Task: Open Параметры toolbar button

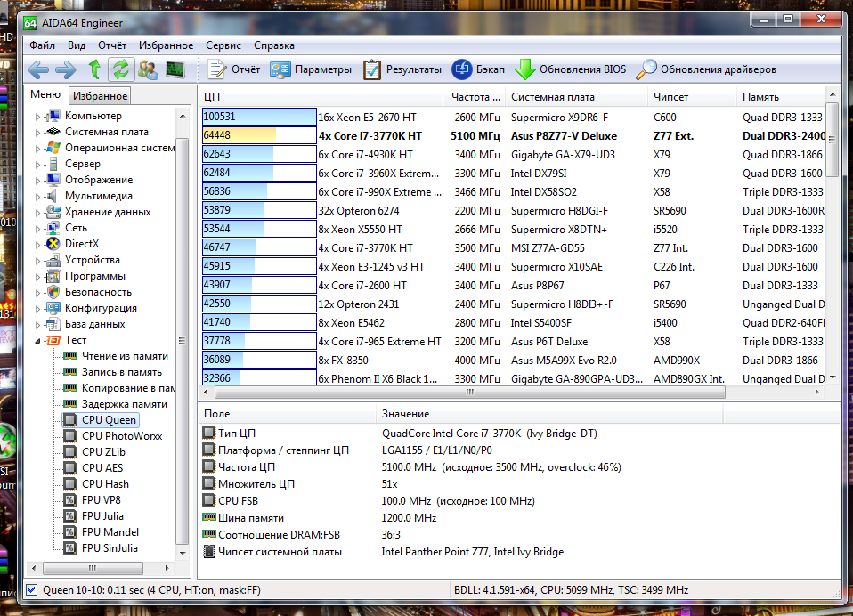Action: (311, 69)
